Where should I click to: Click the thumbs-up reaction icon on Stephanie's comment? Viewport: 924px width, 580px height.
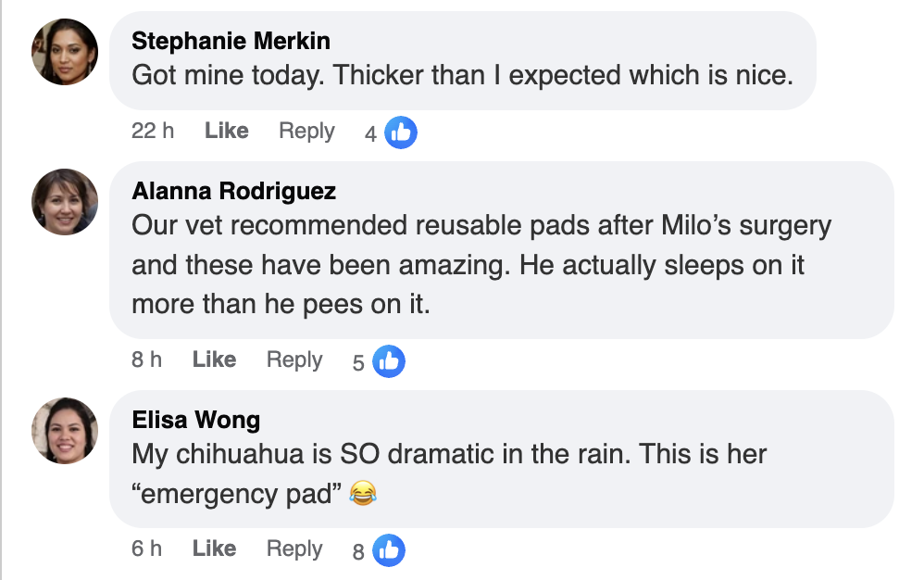[399, 132]
